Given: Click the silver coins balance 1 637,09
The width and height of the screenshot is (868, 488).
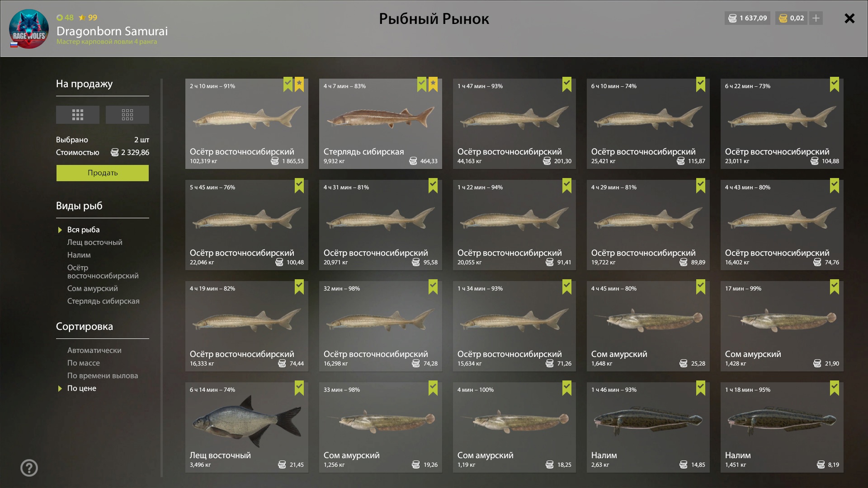Looking at the screenshot, I should pyautogui.click(x=747, y=18).
